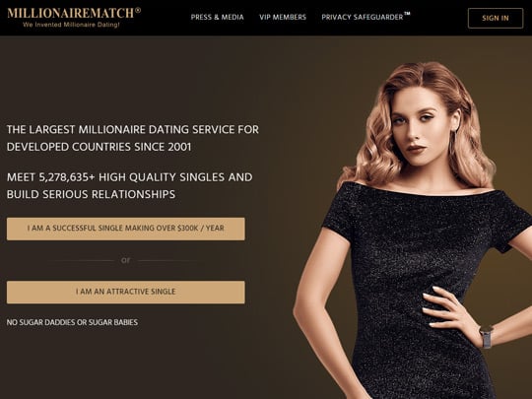Choose successful single making over $300K button
The height and width of the screenshot is (399, 532).
(x=125, y=229)
